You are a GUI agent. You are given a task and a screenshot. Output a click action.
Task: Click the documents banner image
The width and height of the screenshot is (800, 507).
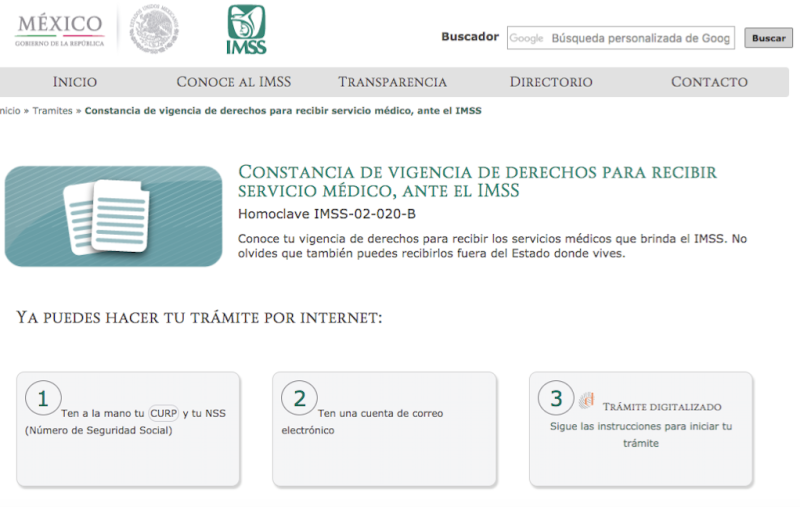tap(113, 216)
